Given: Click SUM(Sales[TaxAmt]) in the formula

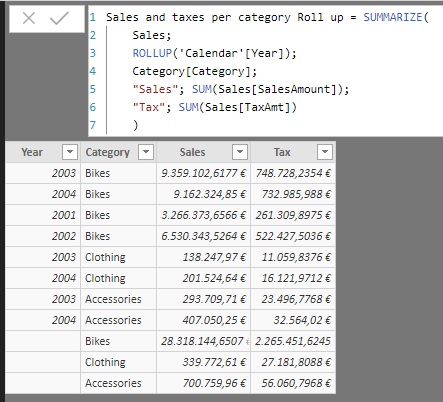Looking at the screenshot, I should [x=237, y=107].
